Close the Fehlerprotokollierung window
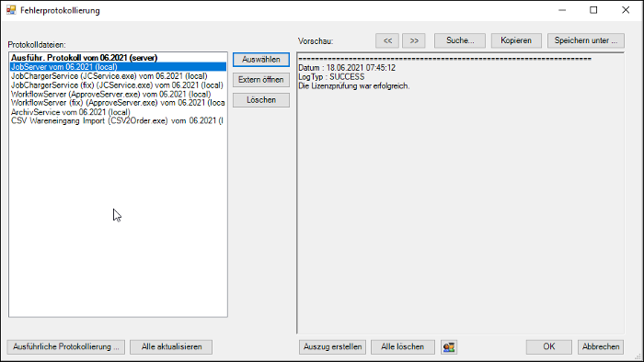The image size is (644, 362). 626,10
